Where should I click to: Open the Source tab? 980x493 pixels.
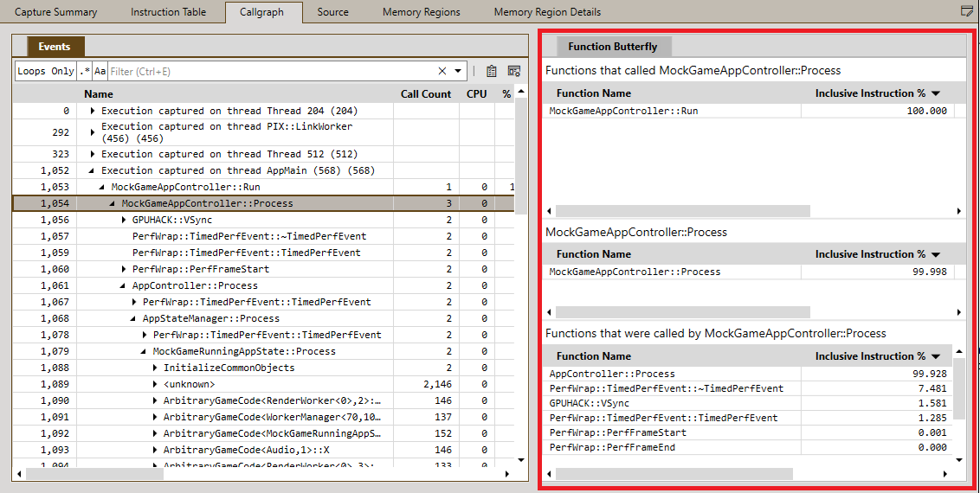pos(332,12)
